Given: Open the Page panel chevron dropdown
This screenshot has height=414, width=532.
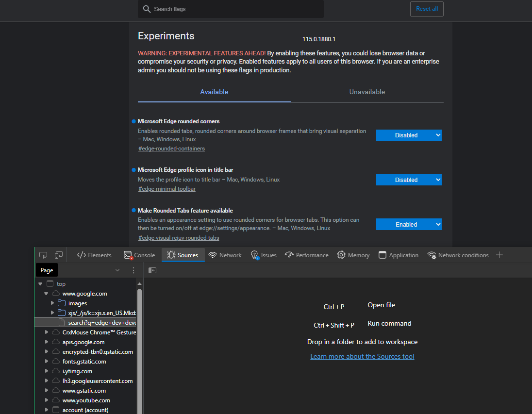Looking at the screenshot, I should 117,270.
